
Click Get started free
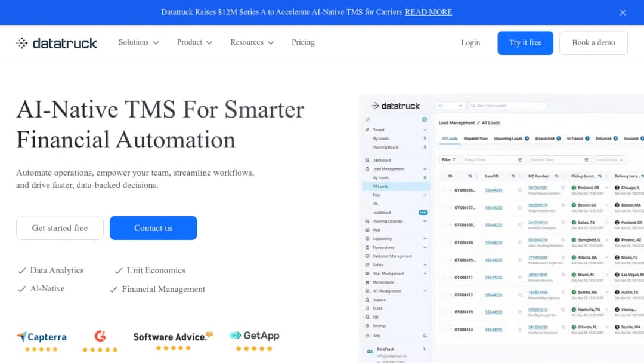pyautogui.click(x=60, y=227)
